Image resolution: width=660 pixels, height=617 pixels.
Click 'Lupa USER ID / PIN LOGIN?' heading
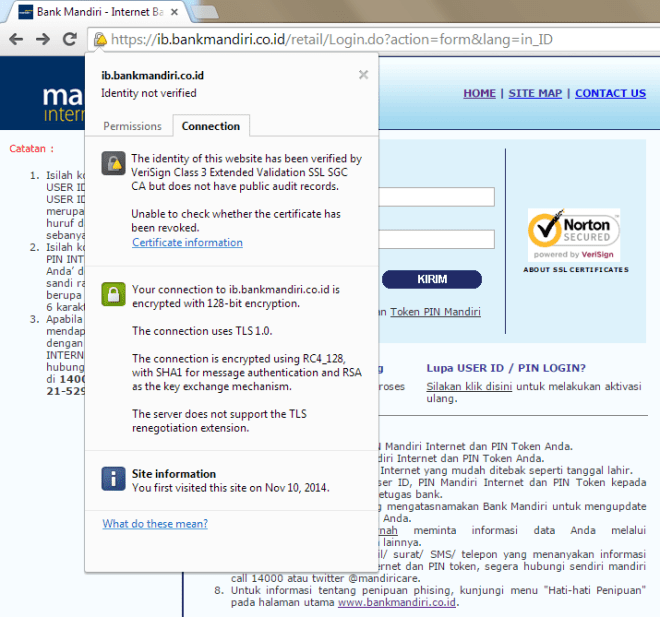pyautogui.click(x=506, y=368)
